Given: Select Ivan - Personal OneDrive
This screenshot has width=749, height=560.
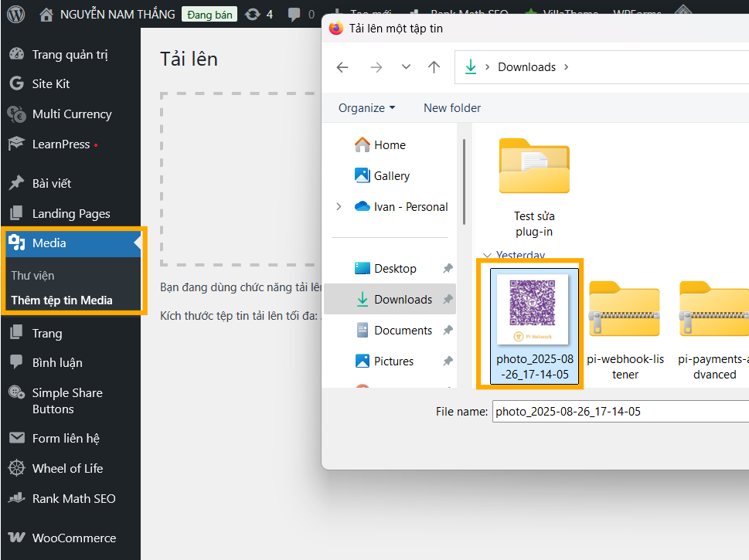Looking at the screenshot, I should click(401, 207).
